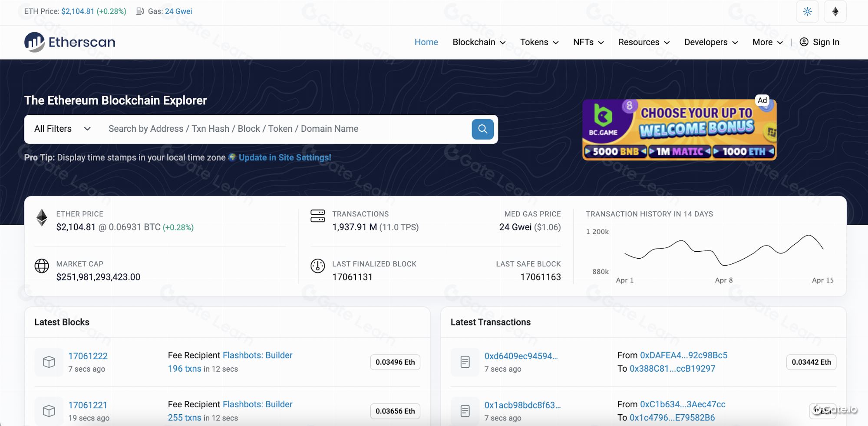Select the Home menu item
The width and height of the screenshot is (868, 426).
tap(426, 42)
